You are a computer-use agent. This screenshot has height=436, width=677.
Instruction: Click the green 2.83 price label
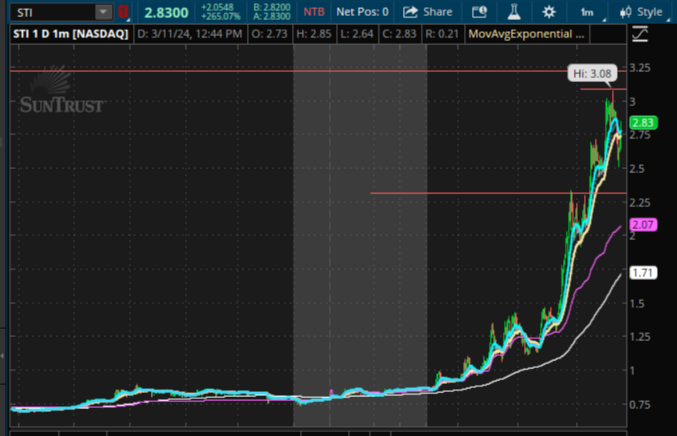click(x=643, y=123)
